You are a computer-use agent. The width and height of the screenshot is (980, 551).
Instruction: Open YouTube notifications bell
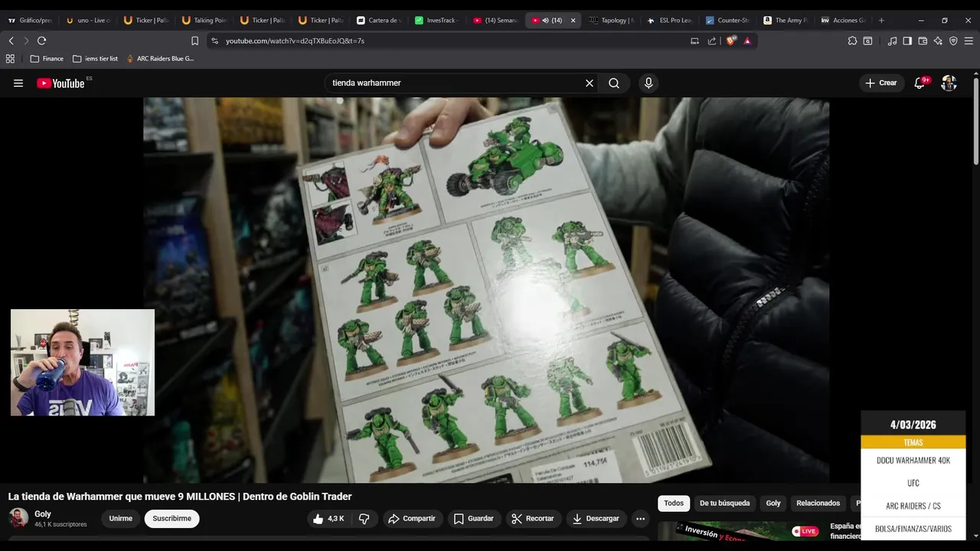[920, 83]
